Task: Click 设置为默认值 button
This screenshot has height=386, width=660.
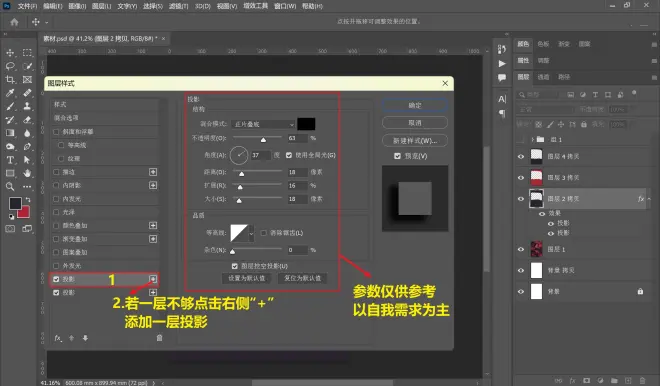Action: [x=247, y=278]
